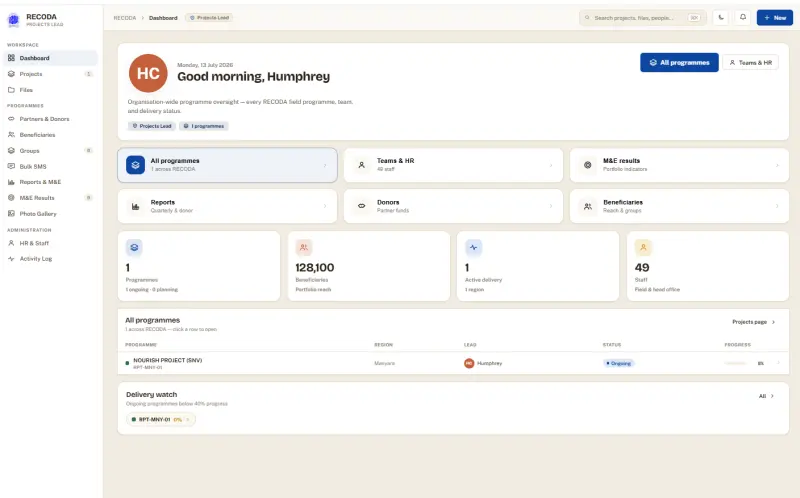Click the Active delivery pulse icon
Screen dimensions: 800x498
[x=473, y=247]
